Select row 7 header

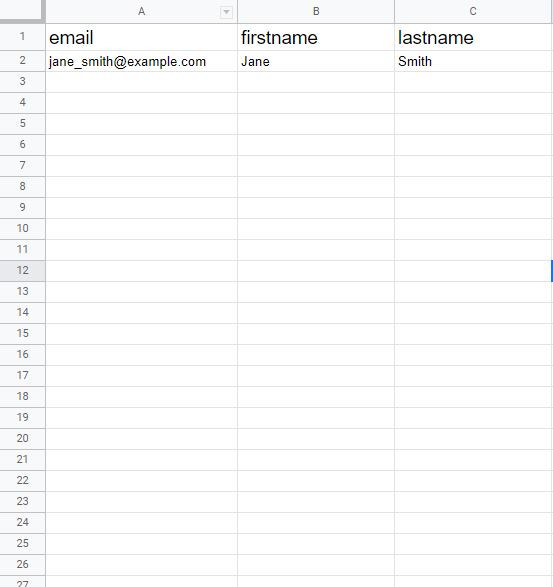22,166
